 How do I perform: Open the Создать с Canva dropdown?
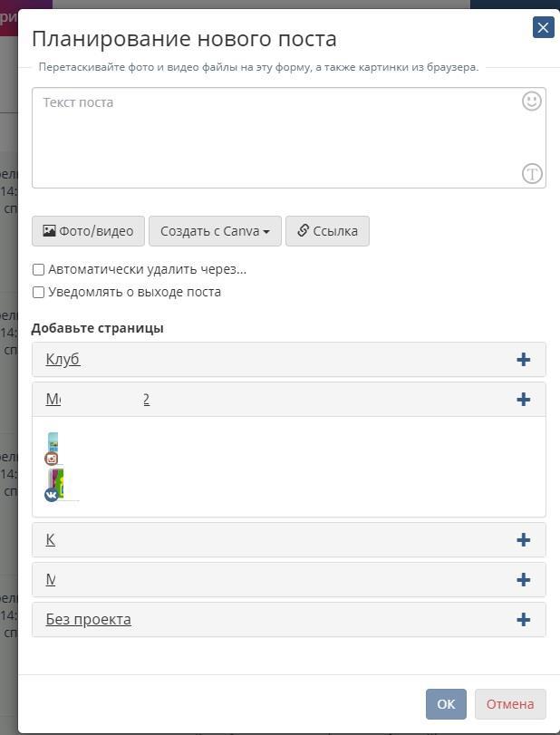(215, 231)
